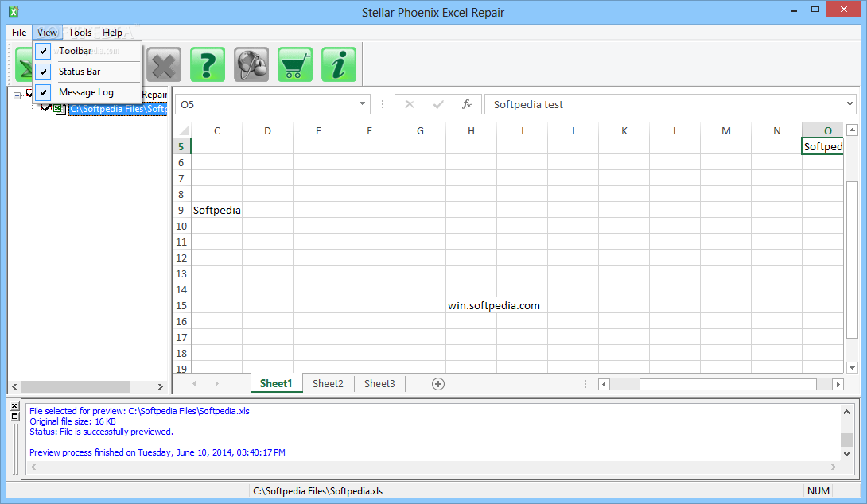Screen dimensions: 867x504
Task: Click the fx insert function icon
Action: 467,104
